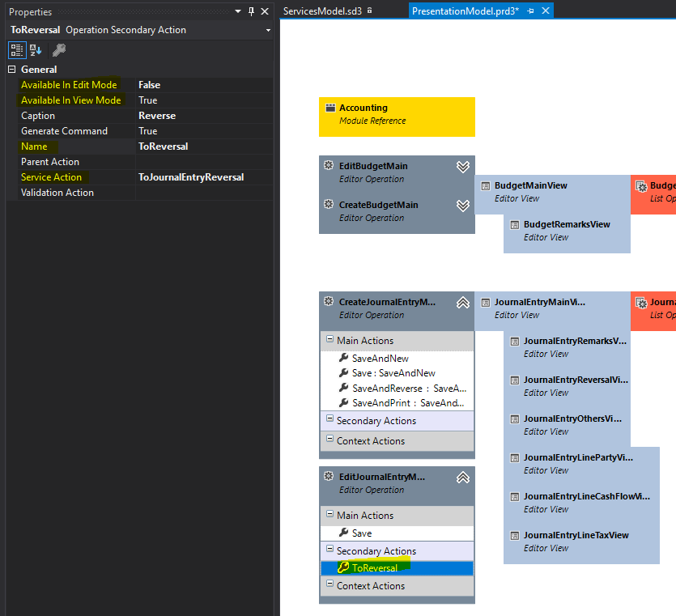Close the PresentationModel.prd3 tab
Image resolution: width=676 pixels, height=616 pixels.
546,11
